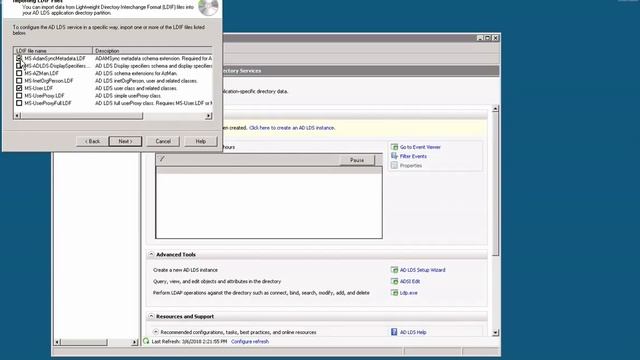The width and height of the screenshot is (640, 360).
Task: Collapse the Resources and Support section
Action: [x=151, y=316]
